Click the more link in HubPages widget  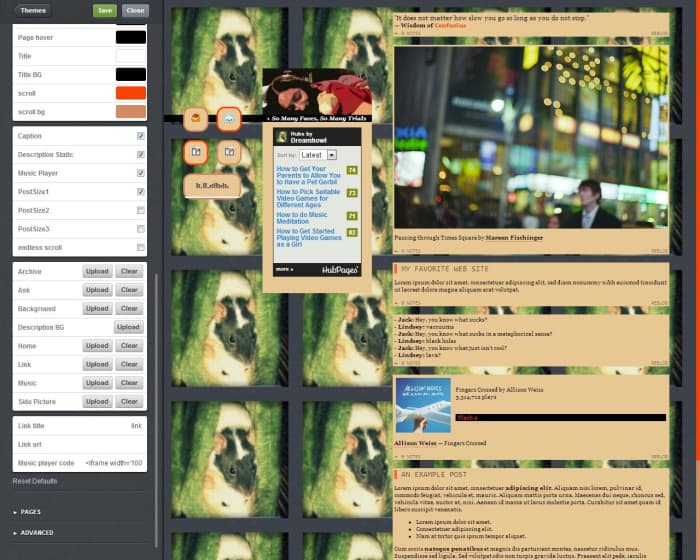284,270
